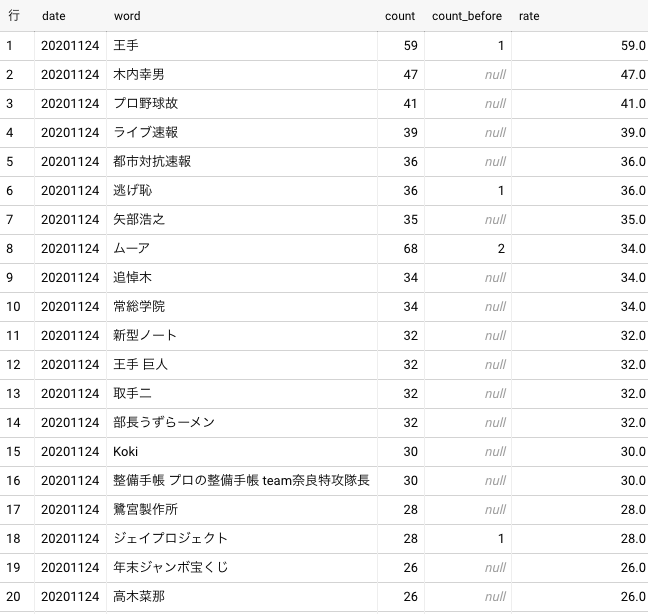648x614 pixels.
Task: Click the 'ジェイプロジェクト' word cell
Action: pos(171,538)
